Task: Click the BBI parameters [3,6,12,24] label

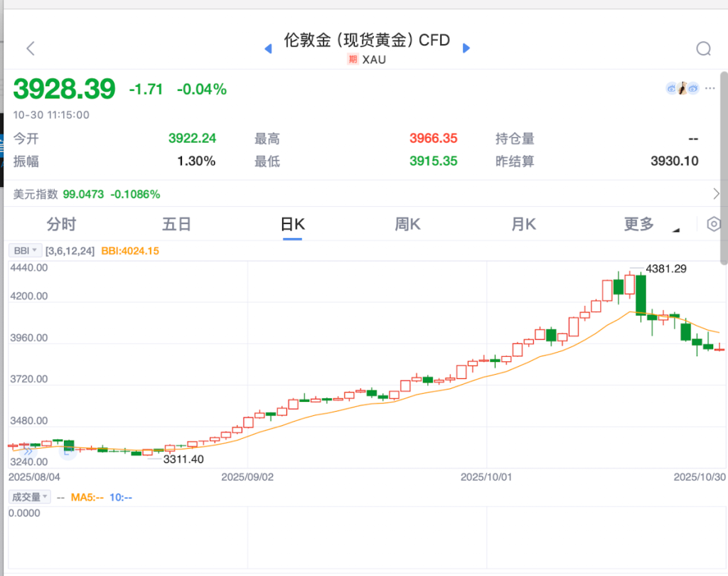Action: [70, 251]
